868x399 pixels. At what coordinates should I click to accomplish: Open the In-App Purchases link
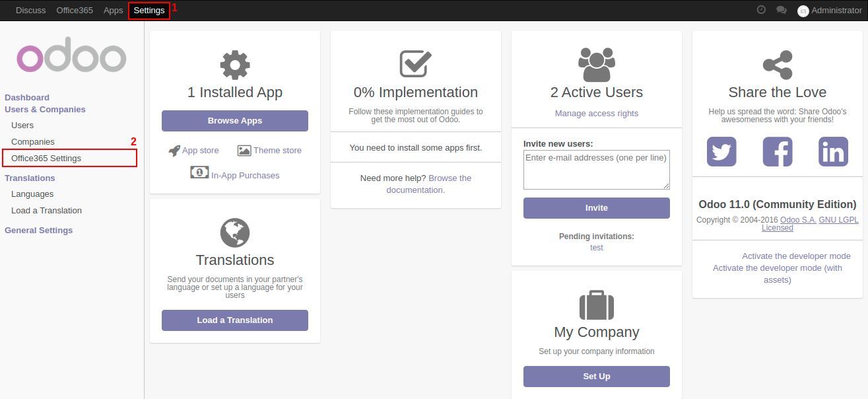coord(245,176)
